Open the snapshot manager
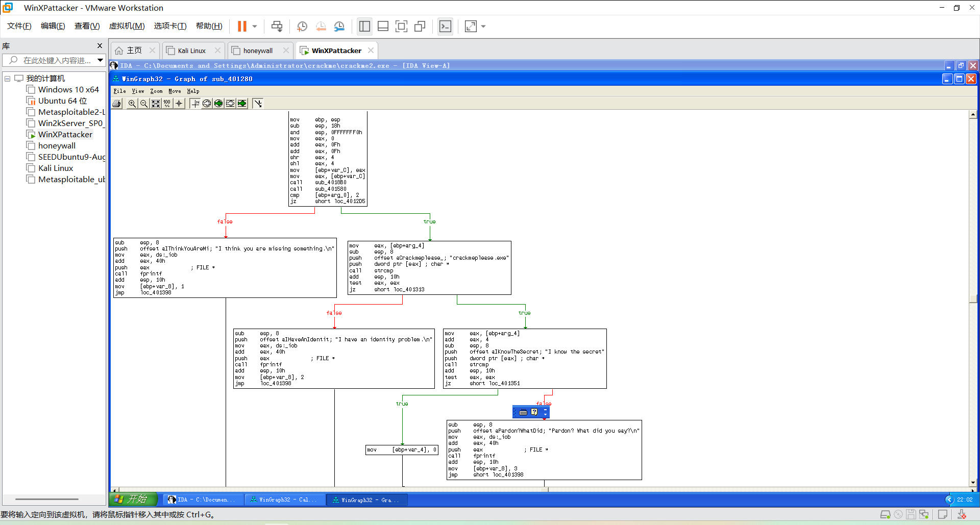 339,26
